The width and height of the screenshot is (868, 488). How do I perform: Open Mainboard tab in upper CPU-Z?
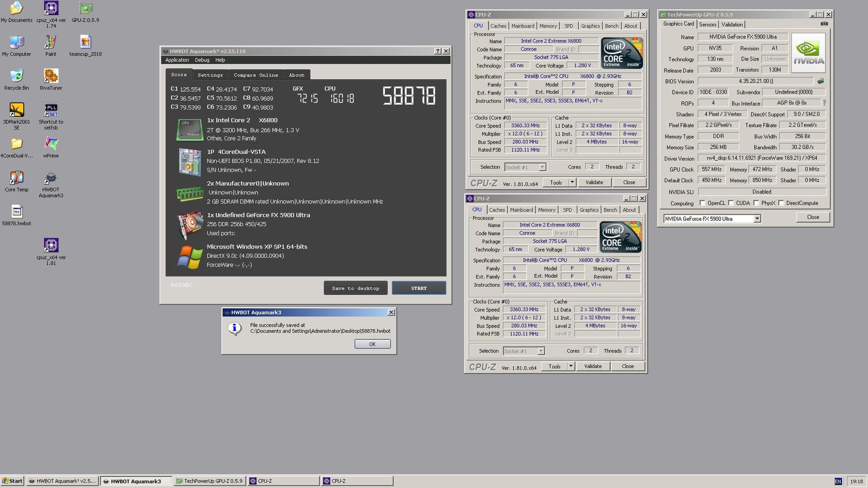(x=523, y=26)
